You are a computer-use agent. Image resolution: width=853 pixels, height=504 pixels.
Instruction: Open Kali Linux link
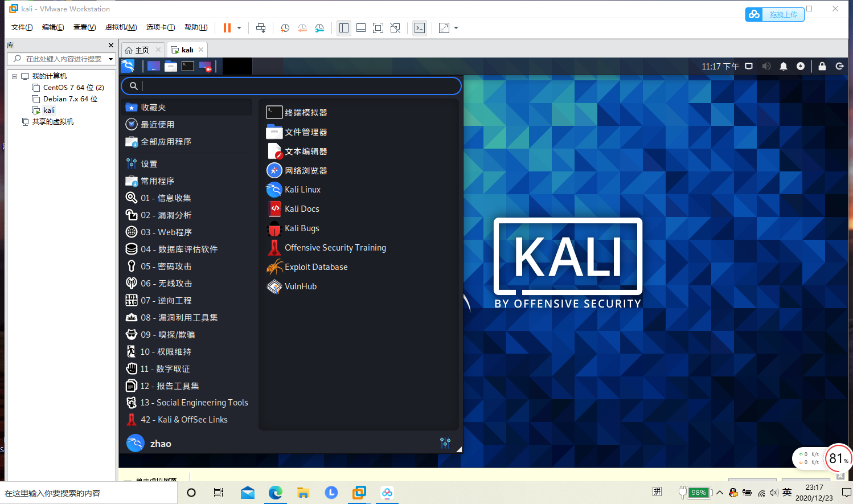pyautogui.click(x=359, y=190)
